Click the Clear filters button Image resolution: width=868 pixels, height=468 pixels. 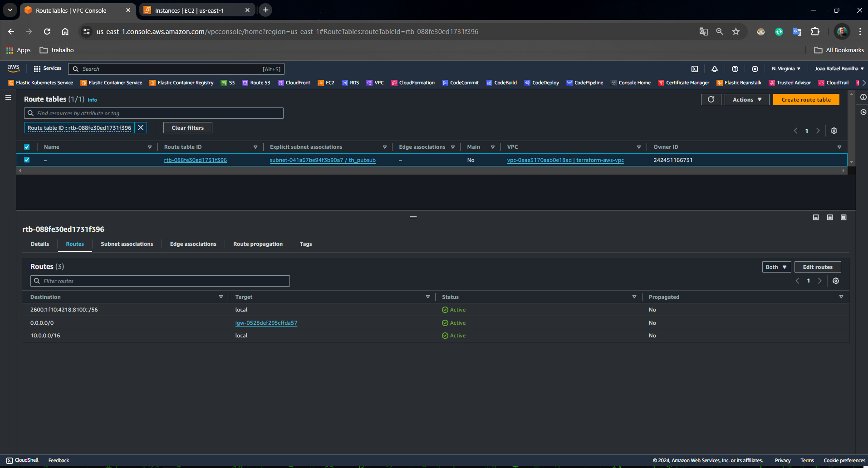188,128
